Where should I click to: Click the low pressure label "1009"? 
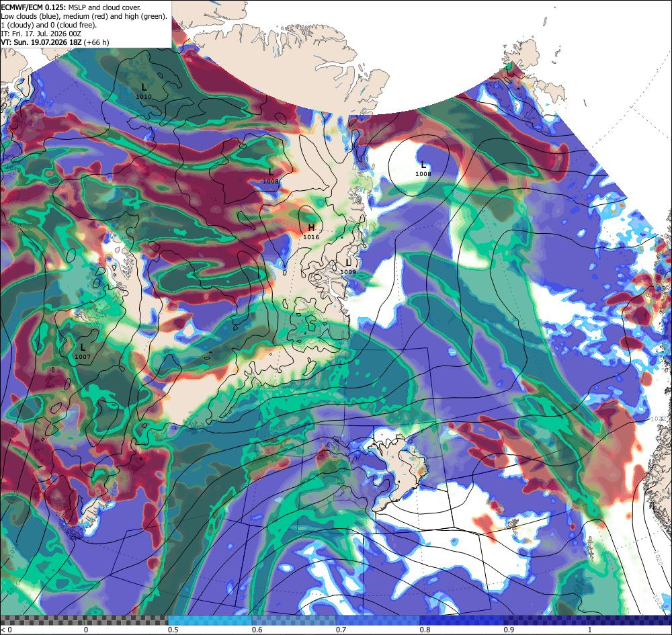(348, 272)
